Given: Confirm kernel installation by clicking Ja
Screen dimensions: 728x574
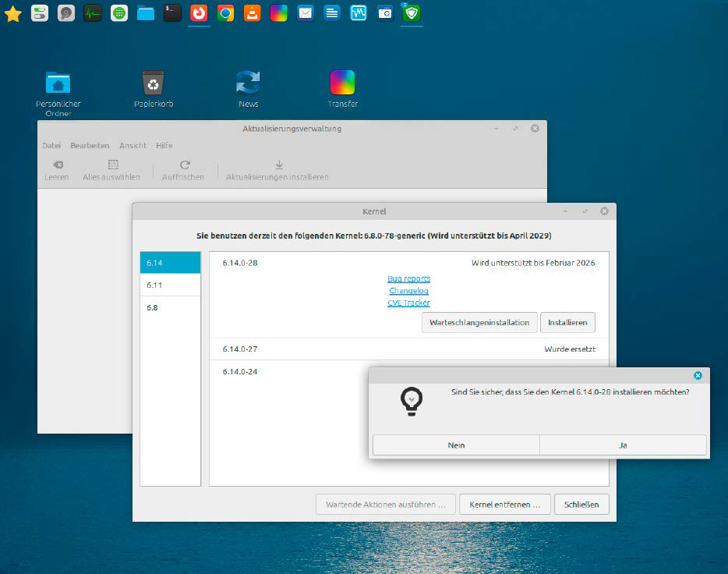Looking at the screenshot, I should [622, 445].
